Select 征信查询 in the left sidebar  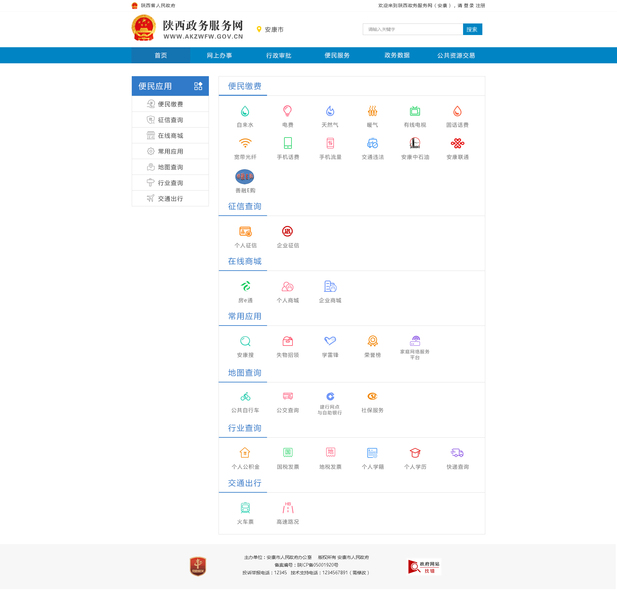coord(170,120)
